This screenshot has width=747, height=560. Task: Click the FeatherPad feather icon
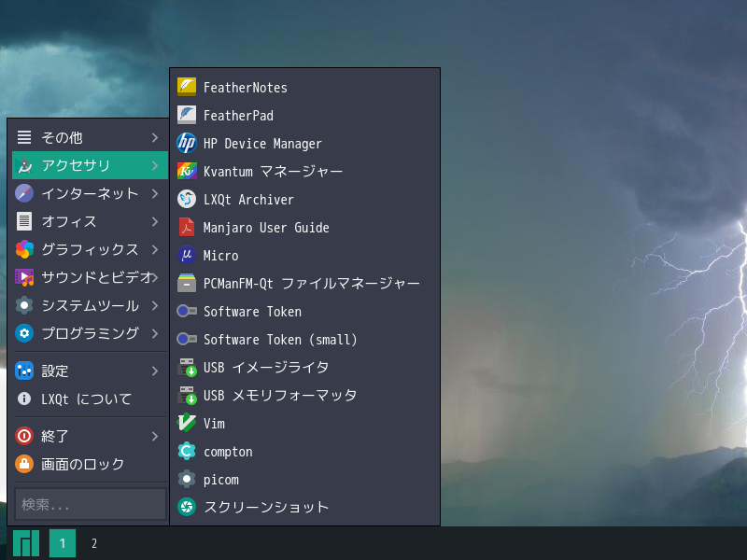[186, 115]
